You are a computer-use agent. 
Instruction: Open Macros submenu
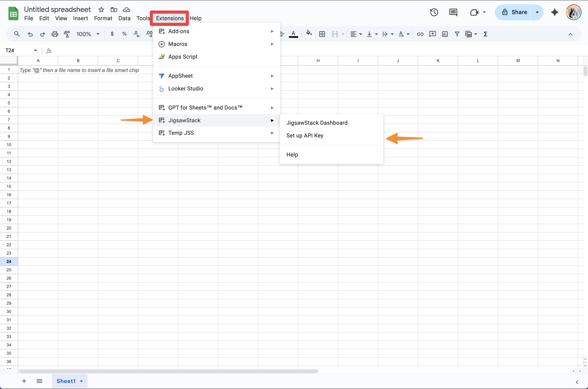click(216, 44)
